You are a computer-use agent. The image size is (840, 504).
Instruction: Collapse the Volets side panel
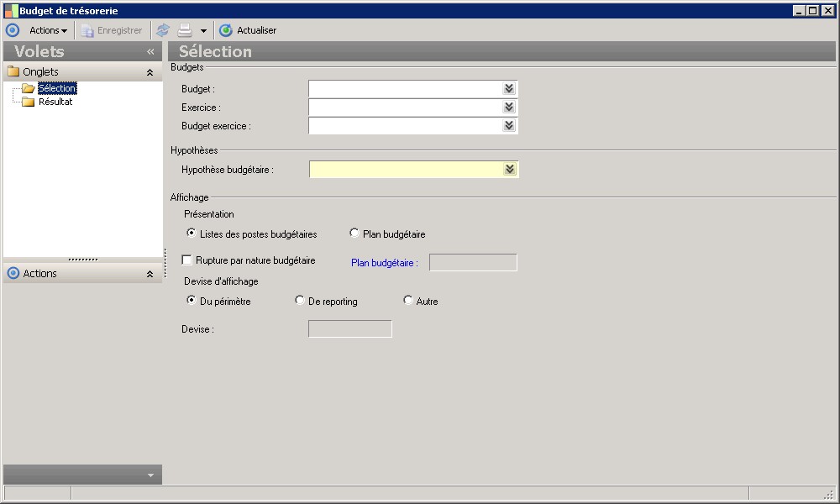coord(150,52)
